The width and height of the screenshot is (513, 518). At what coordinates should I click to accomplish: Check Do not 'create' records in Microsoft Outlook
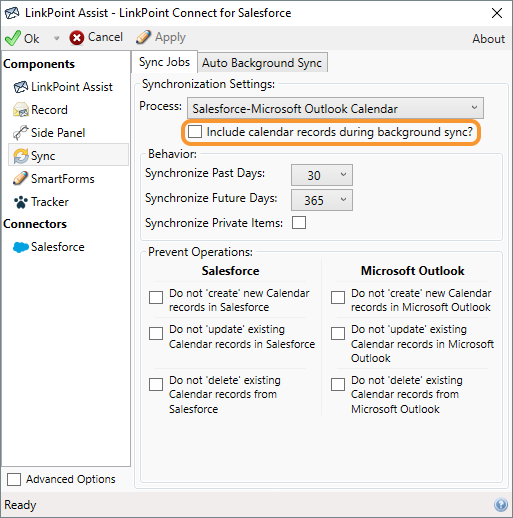pos(338,297)
